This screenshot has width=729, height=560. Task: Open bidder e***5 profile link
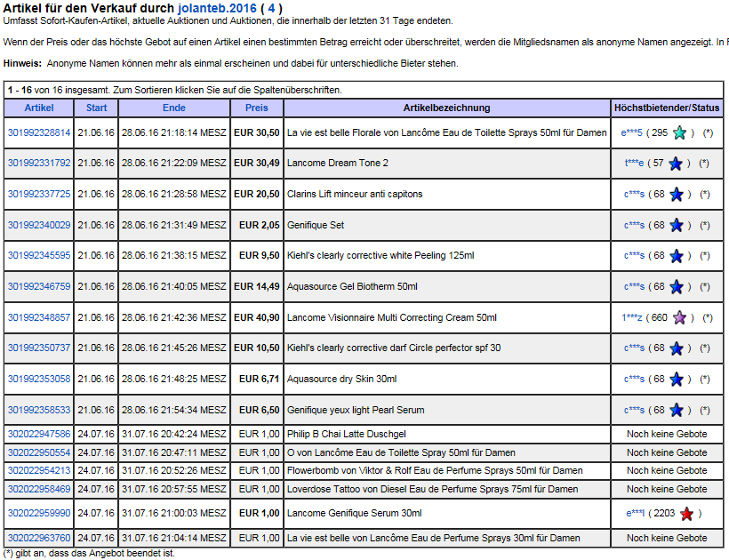click(631, 133)
